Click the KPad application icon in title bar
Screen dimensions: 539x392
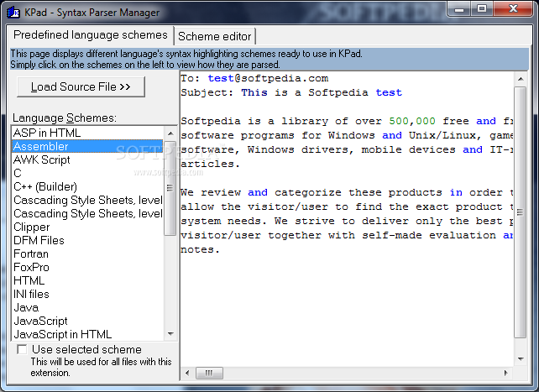[13, 13]
